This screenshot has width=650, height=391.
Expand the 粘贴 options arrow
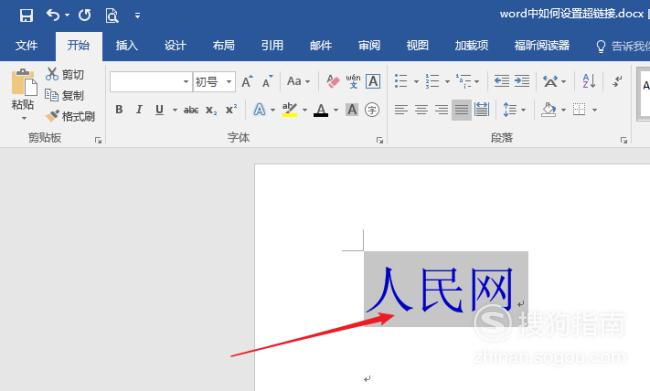click(x=24, y=119)
